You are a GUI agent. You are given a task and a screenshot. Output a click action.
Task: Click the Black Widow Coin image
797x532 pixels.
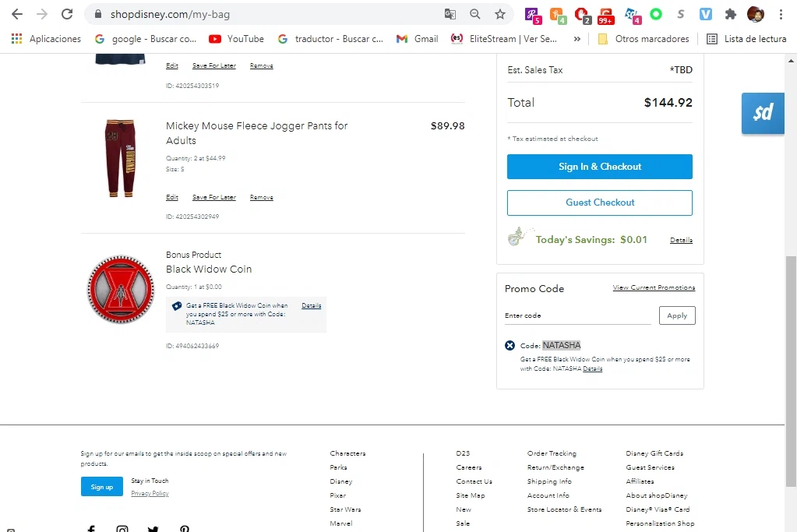pyautogui.click(x=121, y=289)
